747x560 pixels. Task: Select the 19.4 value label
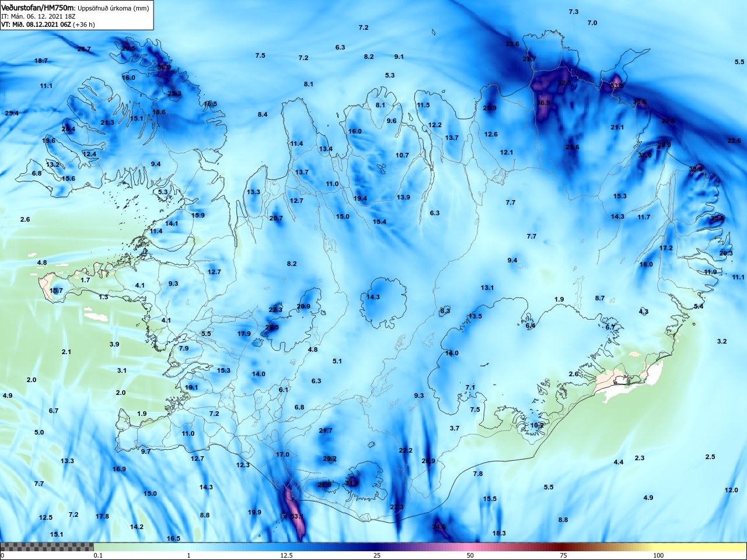[x=360, y=198]
